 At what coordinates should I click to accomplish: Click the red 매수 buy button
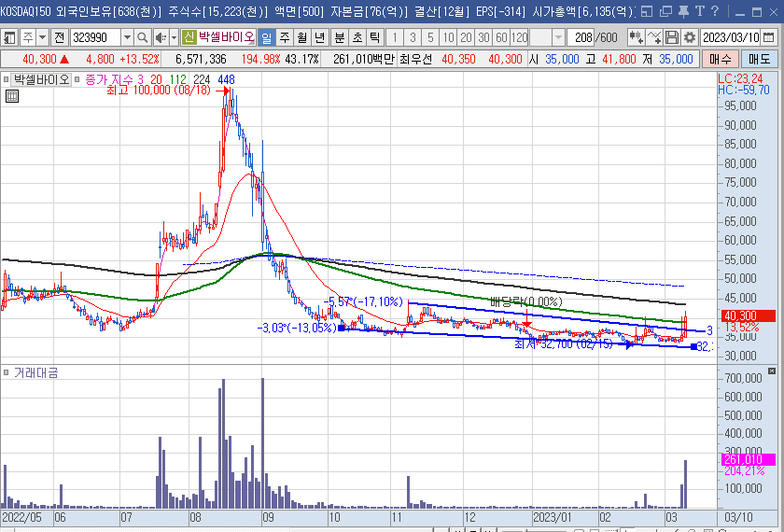click(x=721, y=59)
